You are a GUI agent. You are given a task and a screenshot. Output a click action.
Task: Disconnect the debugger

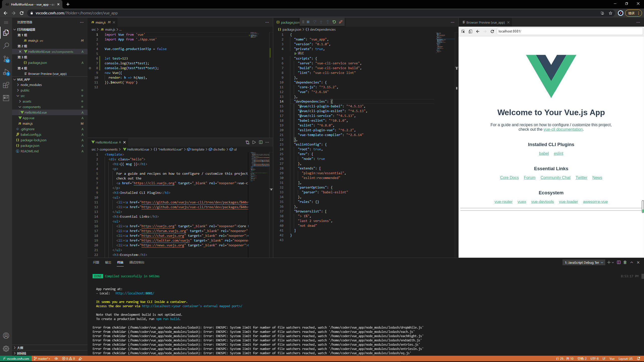point(341,22)
